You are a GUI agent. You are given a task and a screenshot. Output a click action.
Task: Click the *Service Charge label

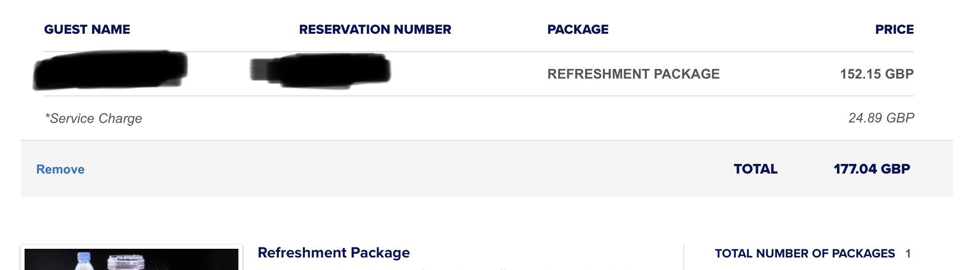(x=93, y=118)
